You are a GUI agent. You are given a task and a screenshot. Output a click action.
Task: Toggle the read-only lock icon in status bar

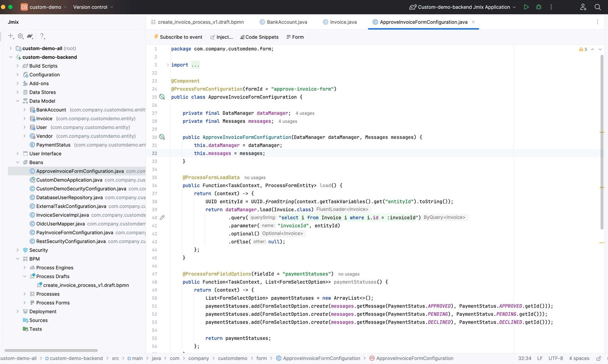click(x=599, y=358)
